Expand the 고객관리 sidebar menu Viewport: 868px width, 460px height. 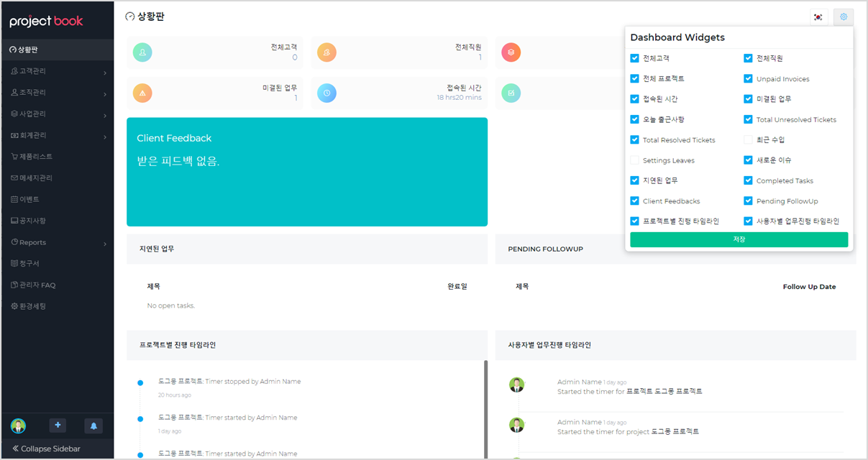[x=58, y=71]
